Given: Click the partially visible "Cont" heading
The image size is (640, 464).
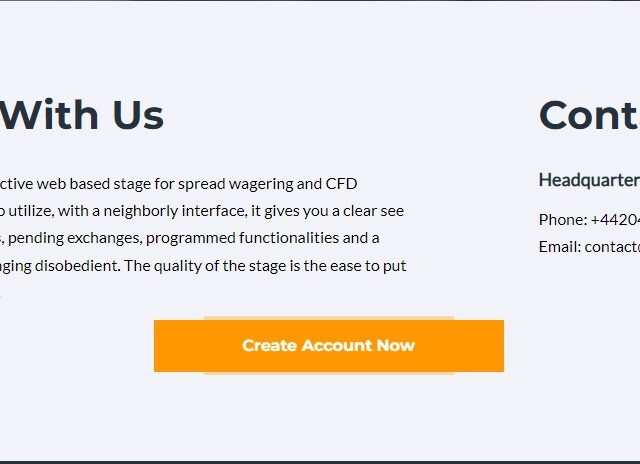Looking at the screenshot, I should click(x=588, y=115).
